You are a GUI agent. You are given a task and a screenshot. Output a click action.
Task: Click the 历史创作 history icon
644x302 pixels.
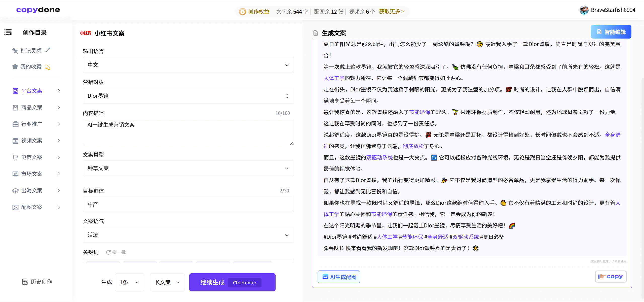coord(25,282)
